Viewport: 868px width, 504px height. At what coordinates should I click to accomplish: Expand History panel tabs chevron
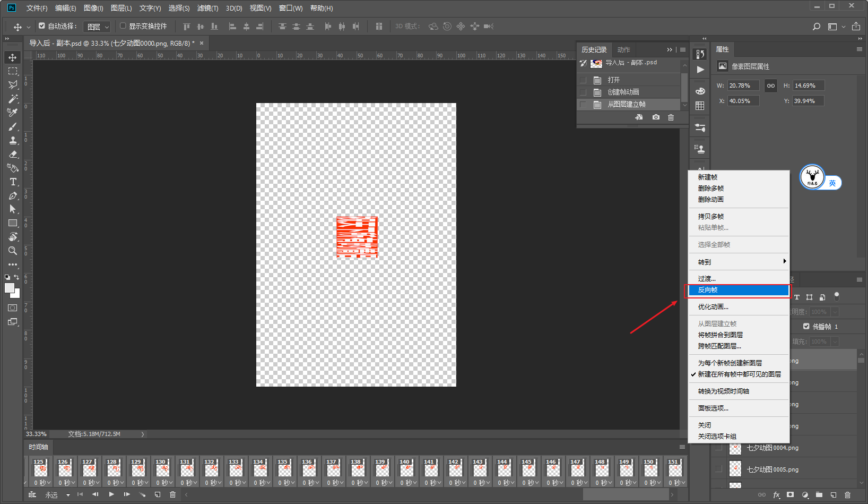point(670,49)
